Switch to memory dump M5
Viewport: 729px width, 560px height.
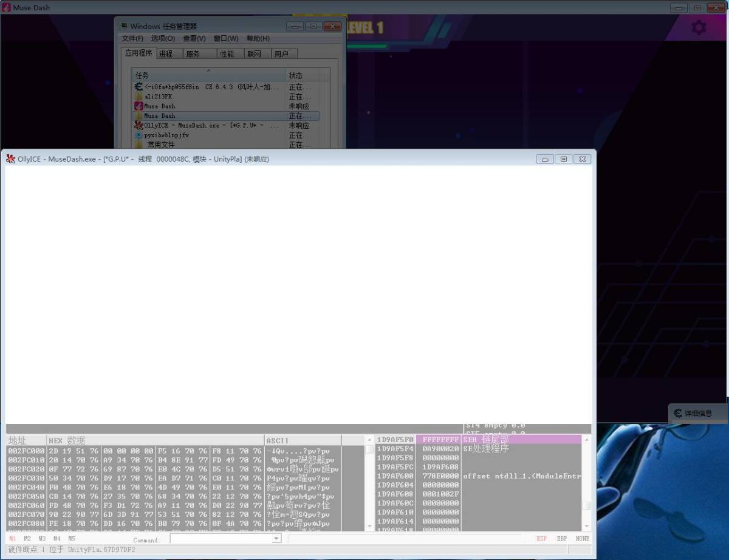click(71, 539)
